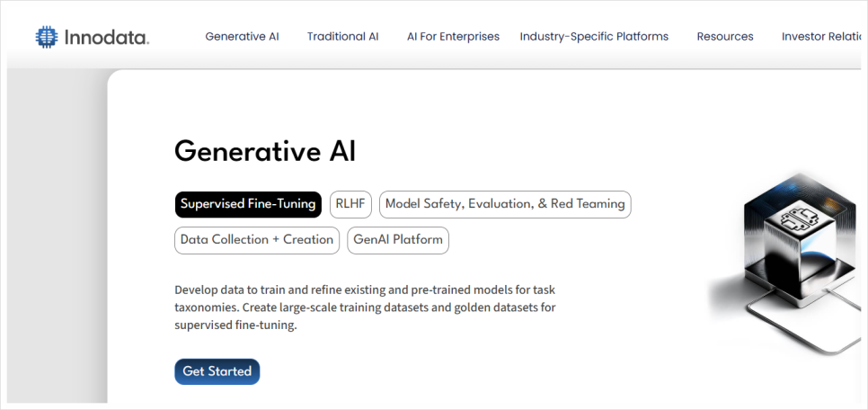Viewport: 868px width, 410px height.
Task: Select the GenAI Platform tab
Action: tap(398, 240)
